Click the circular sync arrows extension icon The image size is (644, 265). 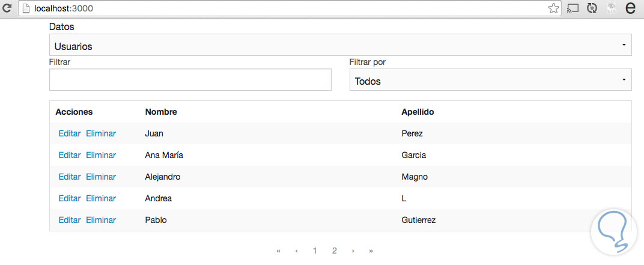[x=592, y=8]
